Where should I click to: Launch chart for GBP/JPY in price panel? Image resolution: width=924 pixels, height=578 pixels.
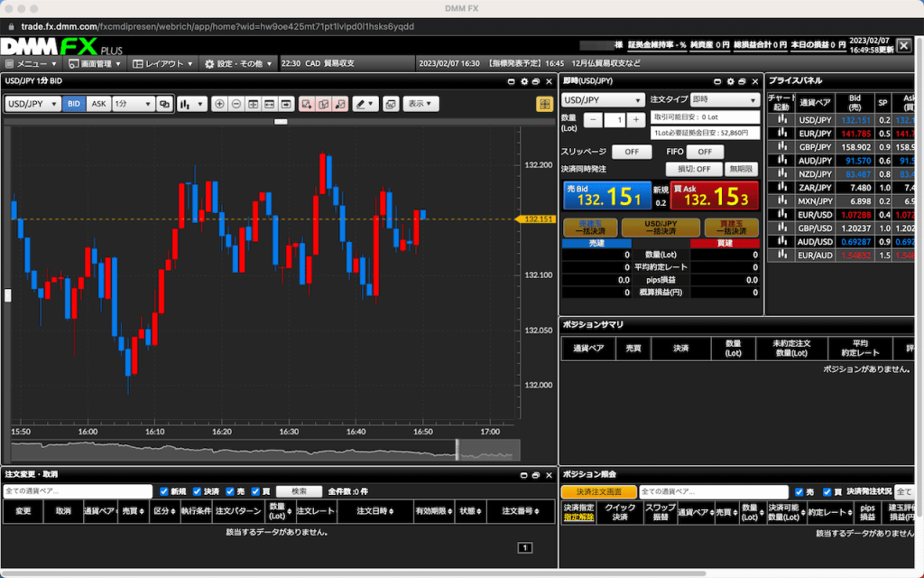click(x=782, y=146)
